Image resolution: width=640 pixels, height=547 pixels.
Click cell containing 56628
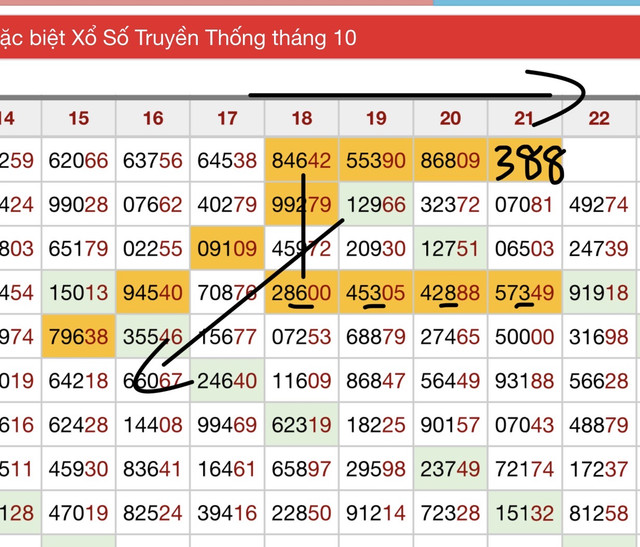(x=599, y=380)
